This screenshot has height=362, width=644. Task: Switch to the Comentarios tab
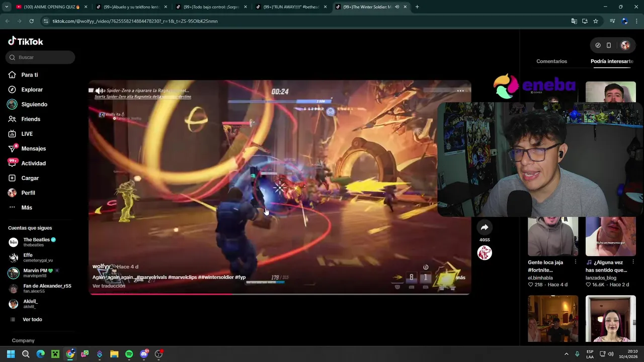[551, 61]
